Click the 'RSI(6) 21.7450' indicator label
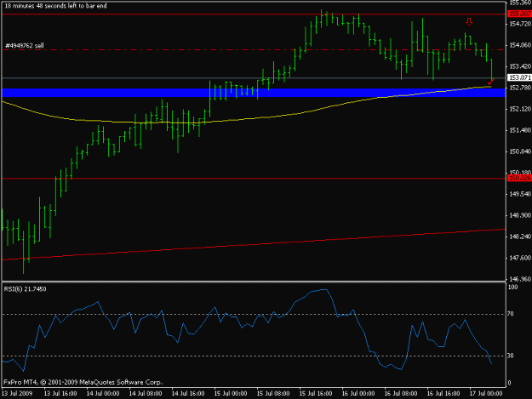The image size is (532, 399). (25, 288)
